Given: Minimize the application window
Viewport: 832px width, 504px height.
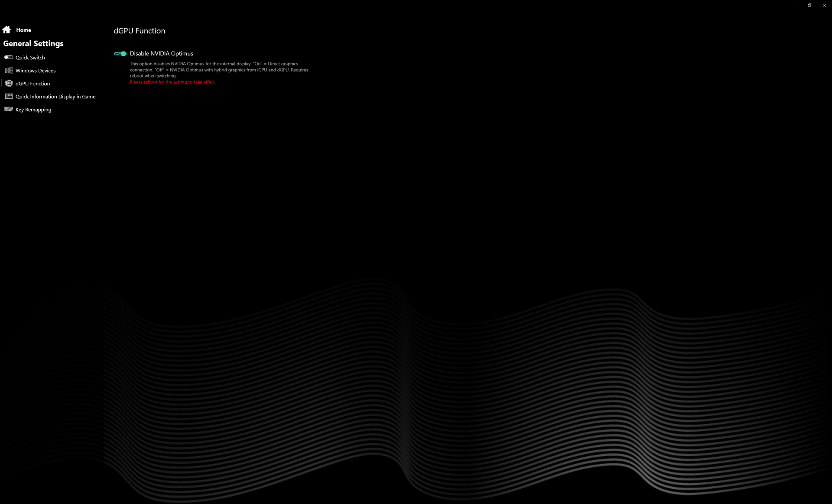Looking at the screenshot, I should click(794, 5).
